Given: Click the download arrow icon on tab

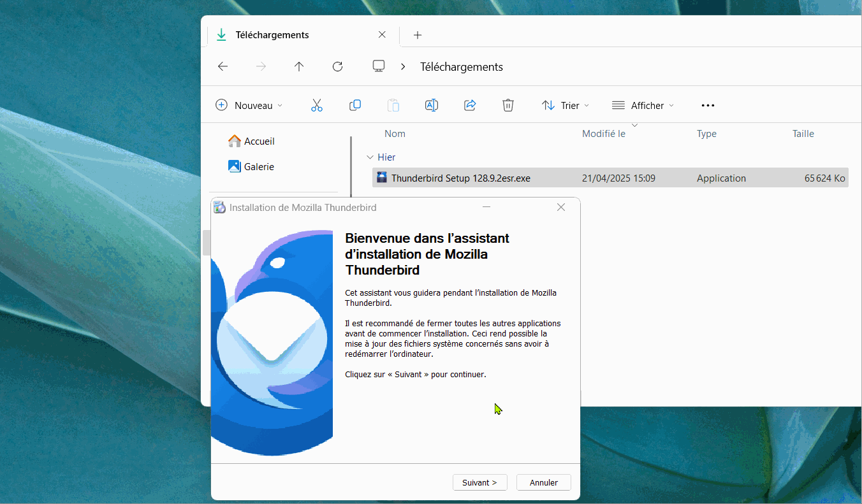Looking at the screenshot, I should tap(221, 35).
